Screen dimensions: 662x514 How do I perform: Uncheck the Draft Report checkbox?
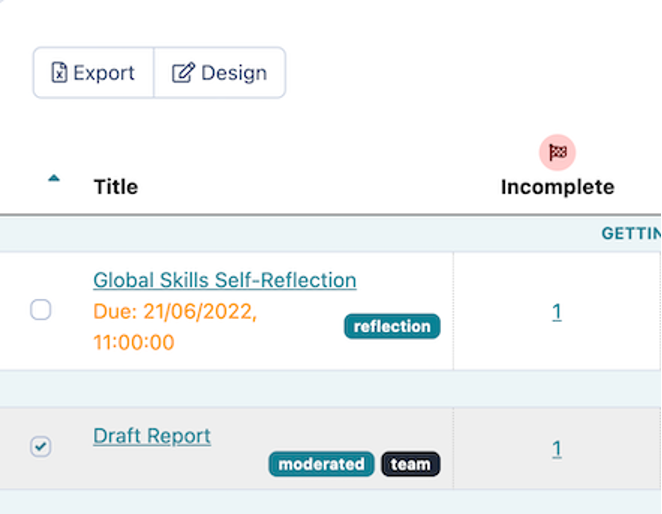coord(41,446)
